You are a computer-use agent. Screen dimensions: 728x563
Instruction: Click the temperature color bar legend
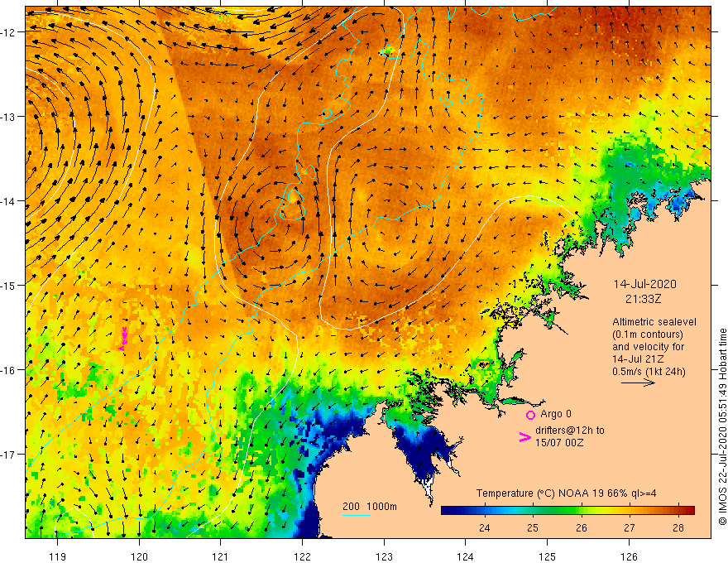point(568,511)
